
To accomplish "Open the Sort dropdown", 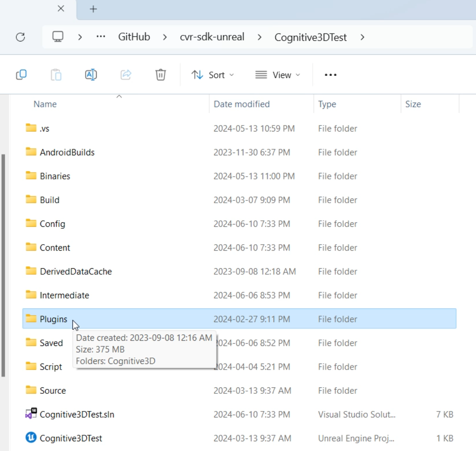I will [x=212, y=75].
